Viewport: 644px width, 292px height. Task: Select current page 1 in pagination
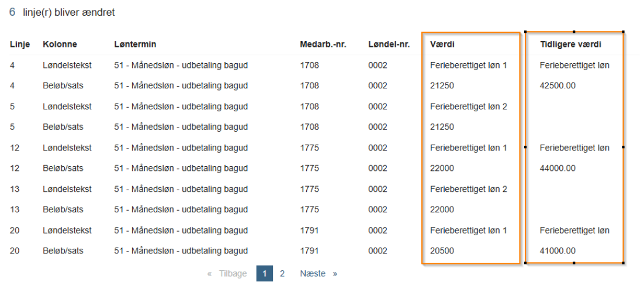(x=264, y=273)
